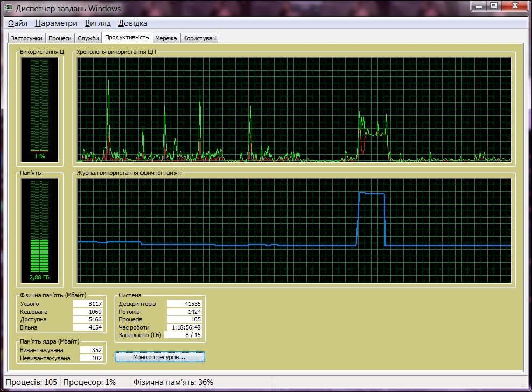Click the Дескрипторів value 41535
532x392 pixels.
tap(185, 304)
